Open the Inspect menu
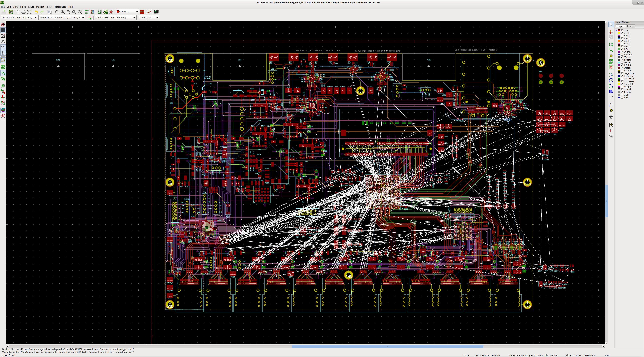644x357 pixels. [x=40, y=7]
